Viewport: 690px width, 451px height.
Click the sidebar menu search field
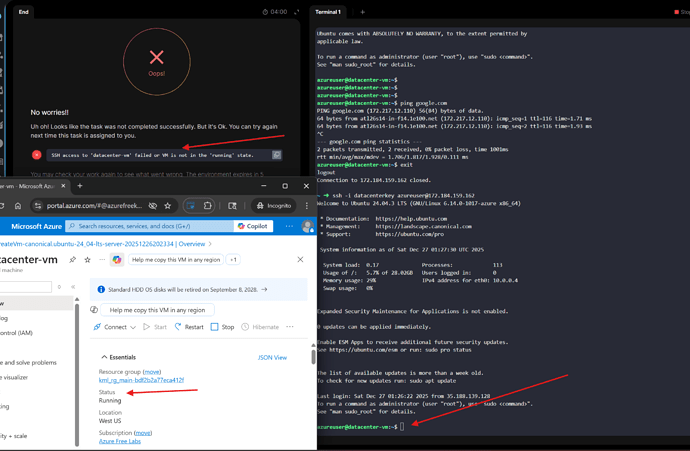pyautogui.click(x=26, y=287)
